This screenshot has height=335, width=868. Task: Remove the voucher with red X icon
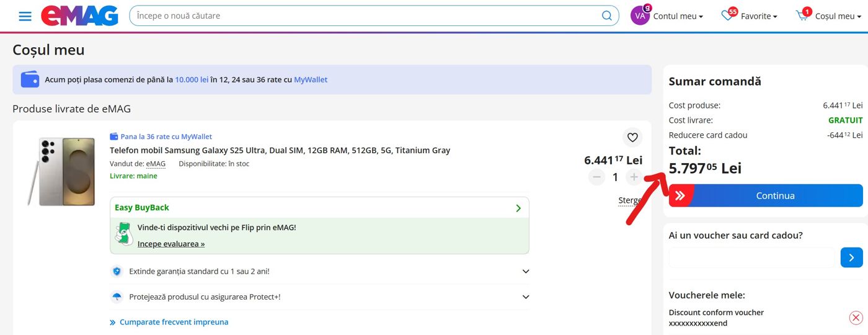(x=856, y=318)
